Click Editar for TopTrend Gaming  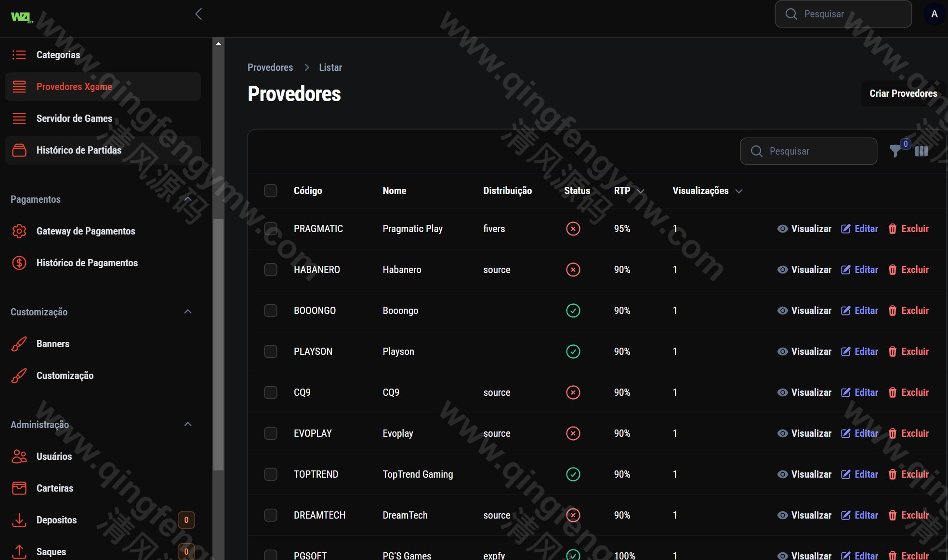tap(860, 474)
